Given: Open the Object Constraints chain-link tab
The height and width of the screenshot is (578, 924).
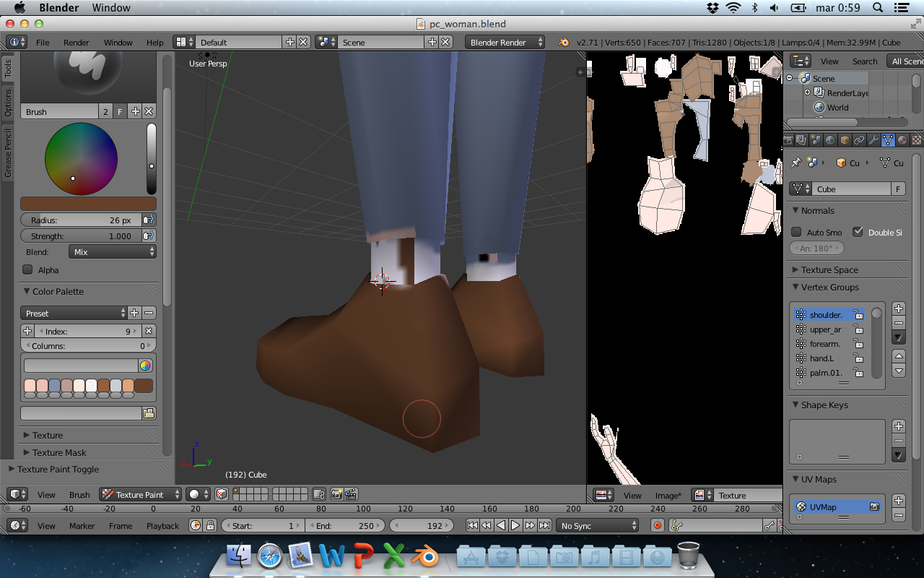Looking at the screenshot, I should [x=859, y=140].
